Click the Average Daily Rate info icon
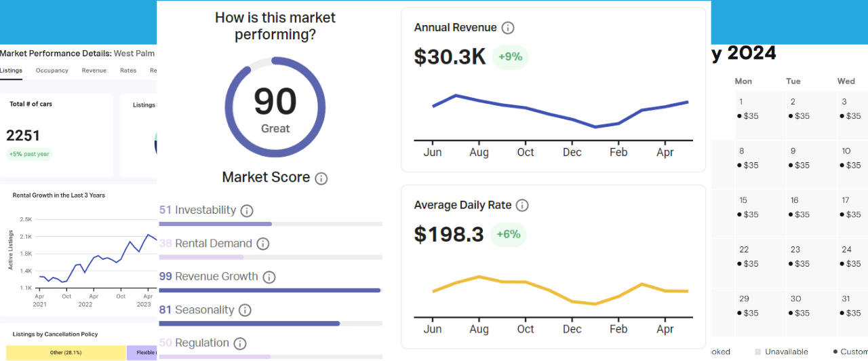This screenshot has width=868, height=361. tap(522, 205)
